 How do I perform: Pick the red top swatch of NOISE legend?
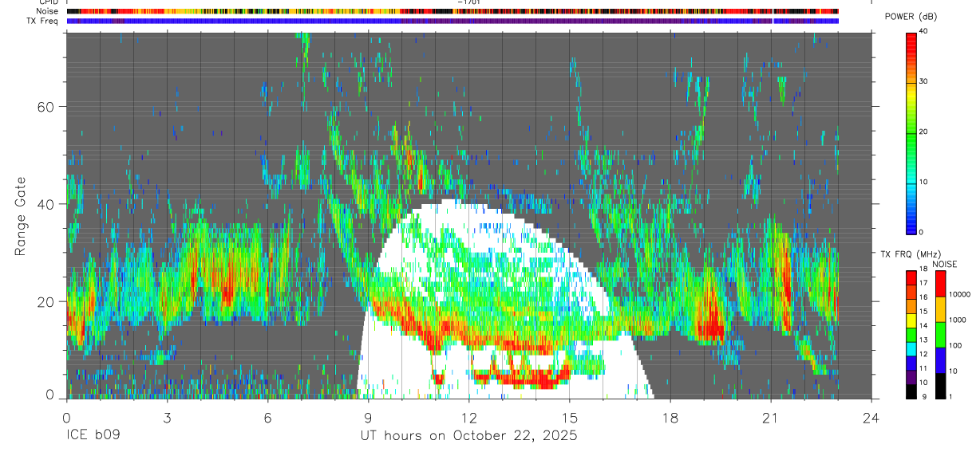[940, 284]
